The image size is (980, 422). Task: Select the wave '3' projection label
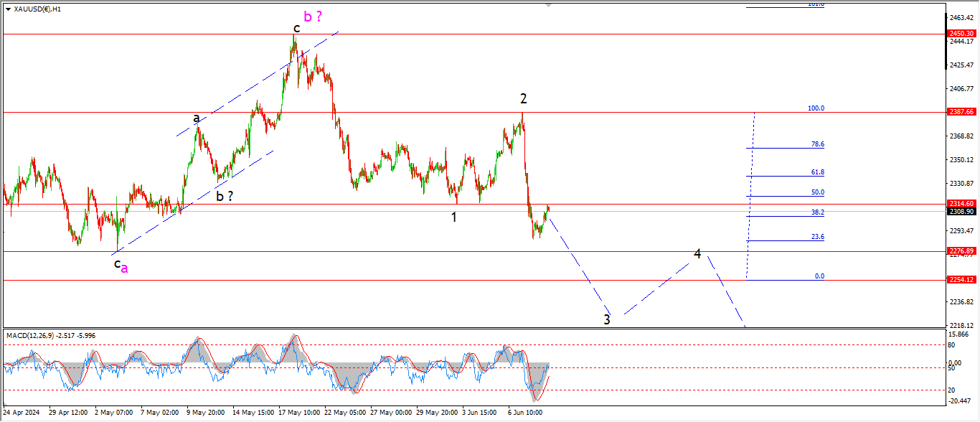point(607,319)
